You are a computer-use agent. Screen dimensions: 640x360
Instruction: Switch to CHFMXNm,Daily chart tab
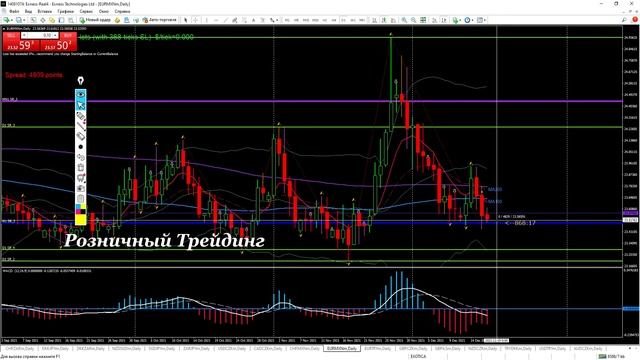tap(304, 349)
